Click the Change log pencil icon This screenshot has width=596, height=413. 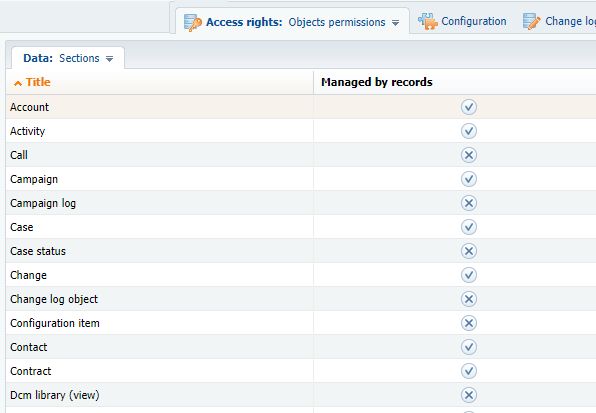[531, 21]
